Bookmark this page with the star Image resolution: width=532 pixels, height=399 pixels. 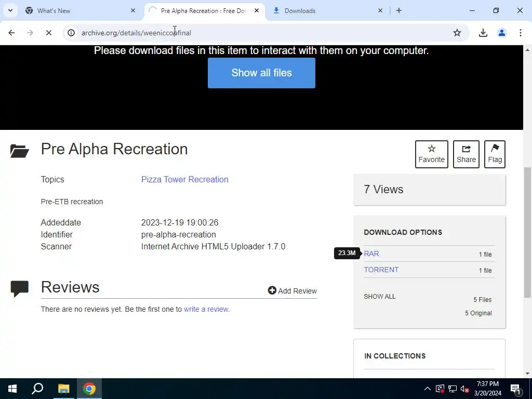[x=457, y=33]
